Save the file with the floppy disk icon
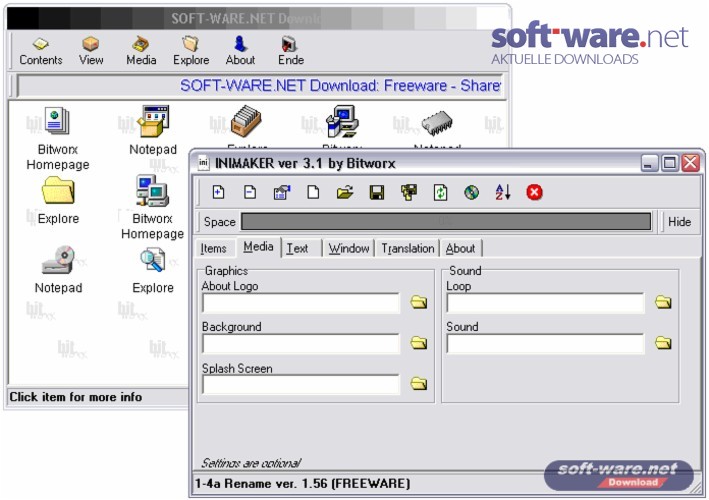 tap(377, 192)
